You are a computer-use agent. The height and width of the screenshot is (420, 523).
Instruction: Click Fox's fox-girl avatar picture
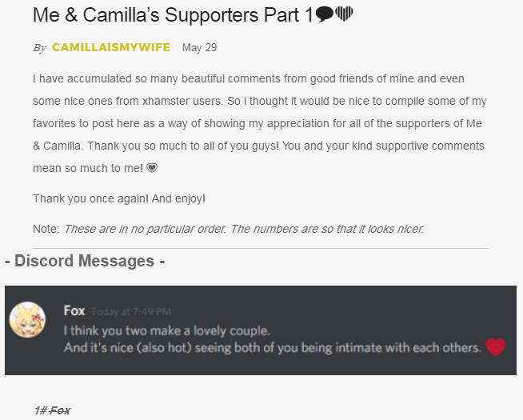click(27, 319)
